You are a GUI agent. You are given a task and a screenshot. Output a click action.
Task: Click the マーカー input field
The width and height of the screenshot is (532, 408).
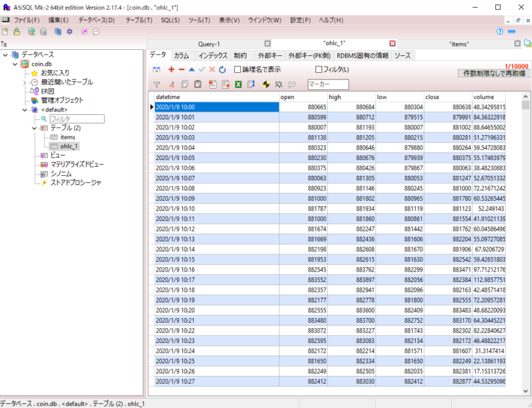328,85
